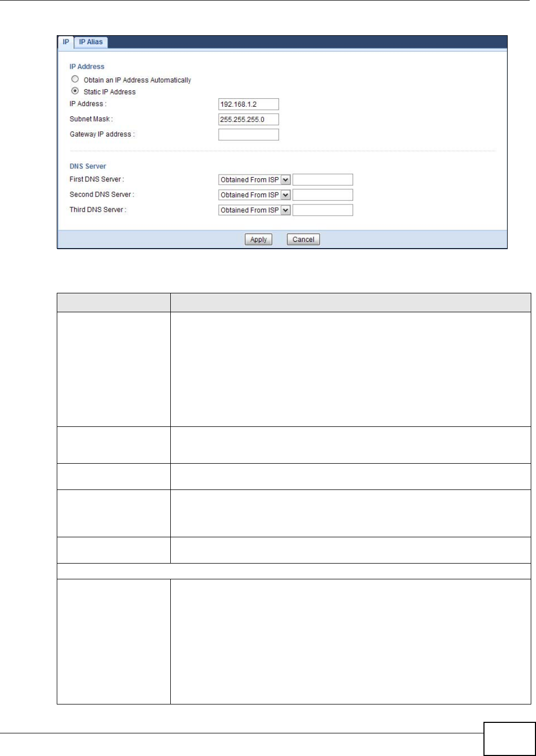Click the Gateway IP address label
This screenshot has height=756, width=536.
click(x=102, y=134)
